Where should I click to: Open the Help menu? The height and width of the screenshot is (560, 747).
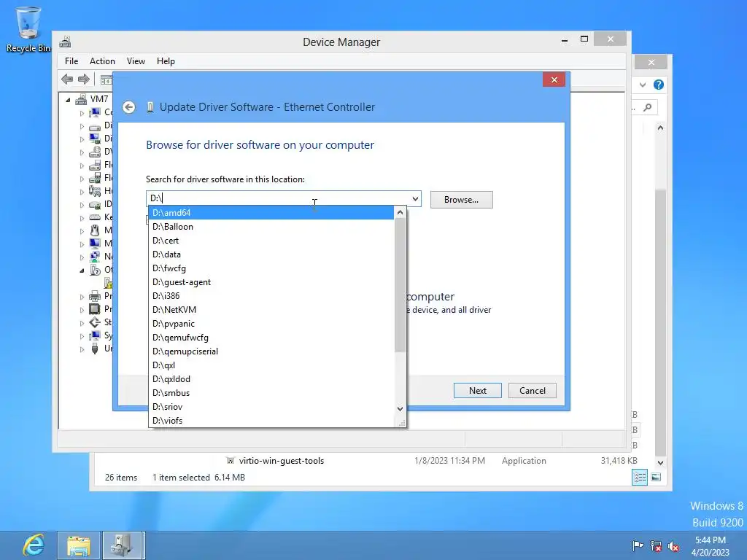pos(166,61)
